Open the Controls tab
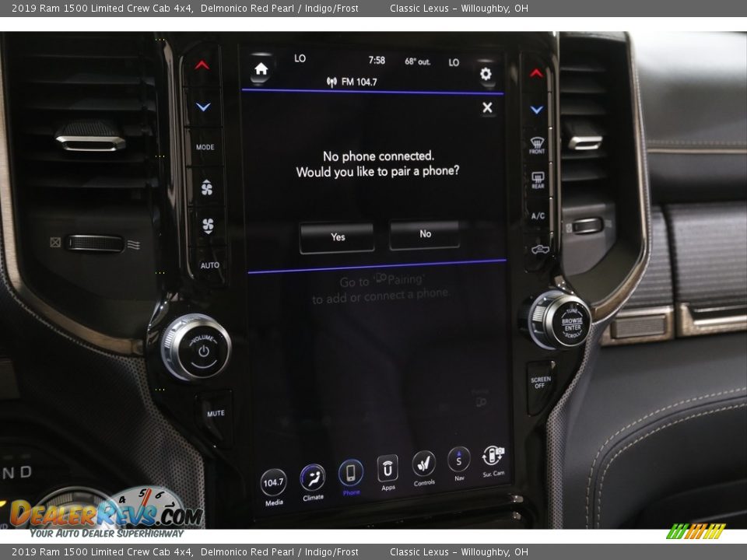Viewport: 747px width, 560px height. (423, 468)
